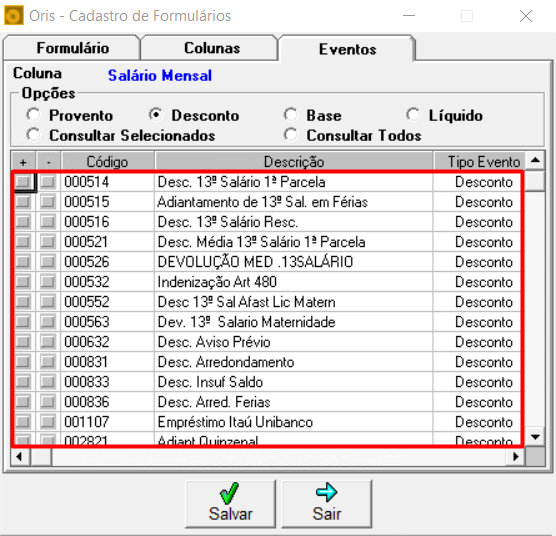Screen dimensions: 556x536
Task: Check the minus box for event 000514
Action: coord(48,182)
